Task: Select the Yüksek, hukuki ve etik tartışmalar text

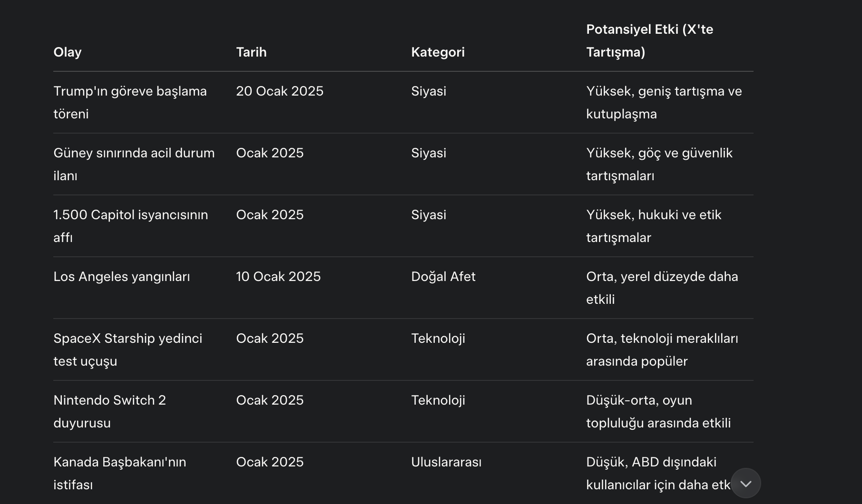Action: (654, 226)
